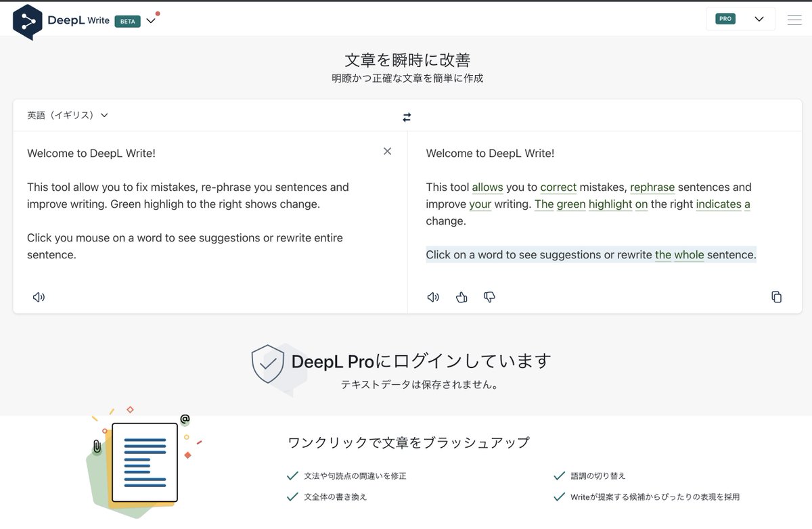Click the DeepL logo icon
Image resolution: width=812 pixels, height=529 pixels.
point(28,22)
